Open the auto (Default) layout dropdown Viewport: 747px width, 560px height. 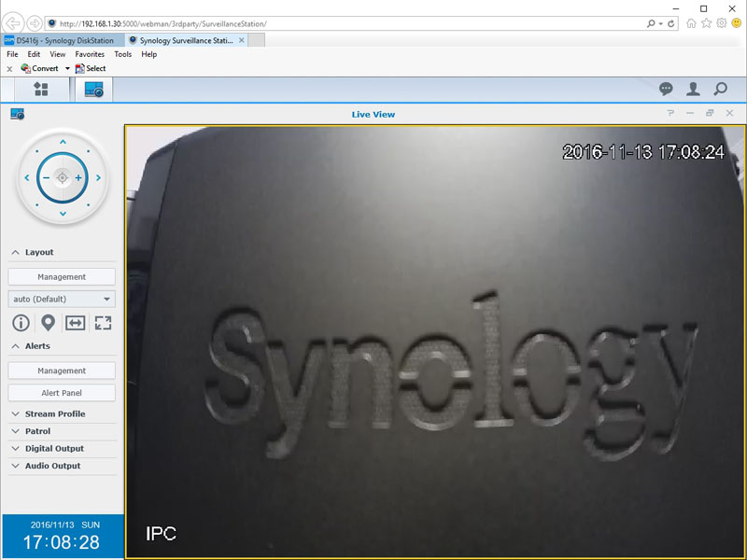(62, 299)
